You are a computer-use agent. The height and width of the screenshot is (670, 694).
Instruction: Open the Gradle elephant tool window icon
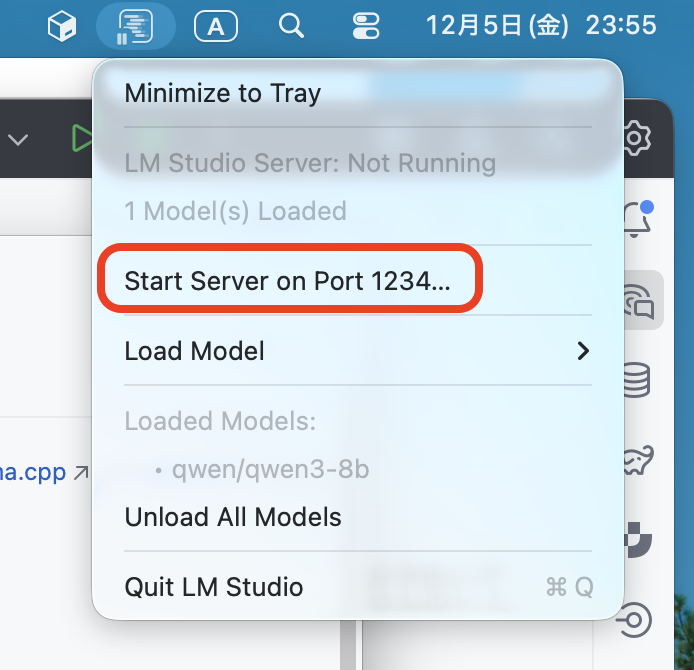pos(637,460)
